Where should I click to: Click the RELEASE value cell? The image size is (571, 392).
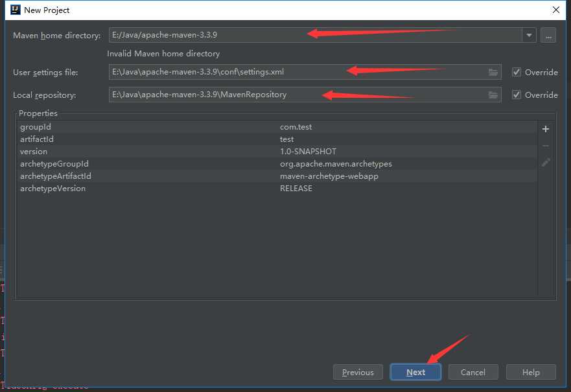296,189
